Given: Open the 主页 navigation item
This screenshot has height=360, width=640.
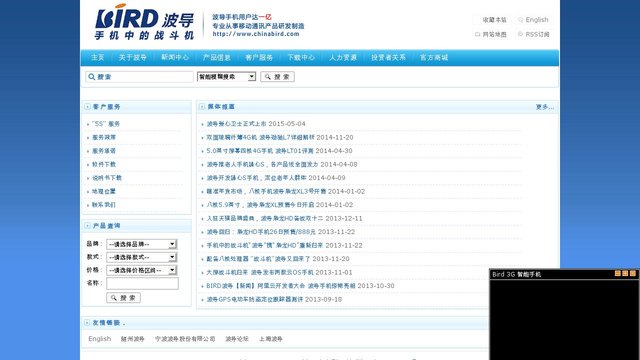Looking at the screenshot, I should click(98, 58).
